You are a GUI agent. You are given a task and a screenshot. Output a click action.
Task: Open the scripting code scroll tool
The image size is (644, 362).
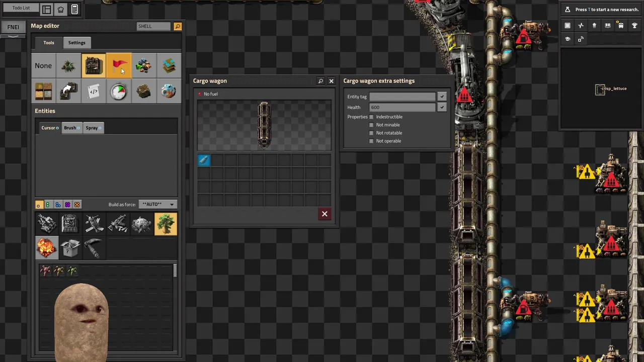pos(94,91)
